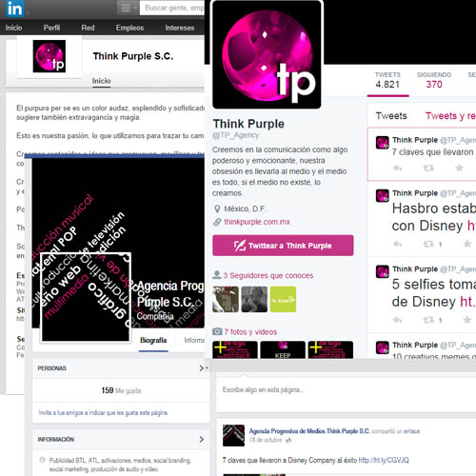Screen dimensions: 476x476
Task: Favorite the '7 claves que llevaron' tweet
Action: (459, 168)
